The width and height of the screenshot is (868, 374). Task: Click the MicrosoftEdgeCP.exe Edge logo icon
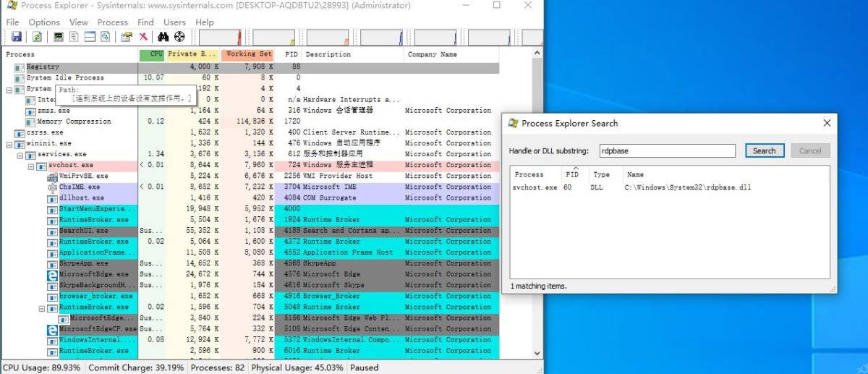click(52, 329)
